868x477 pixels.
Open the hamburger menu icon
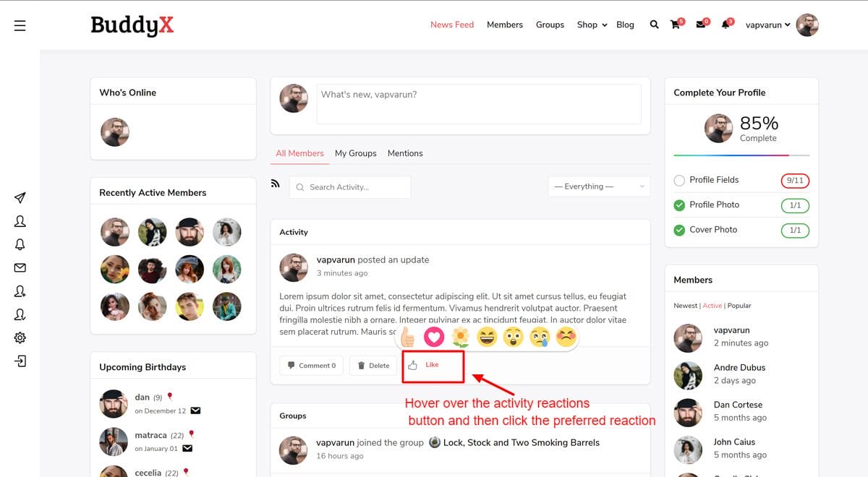point(20,25)
